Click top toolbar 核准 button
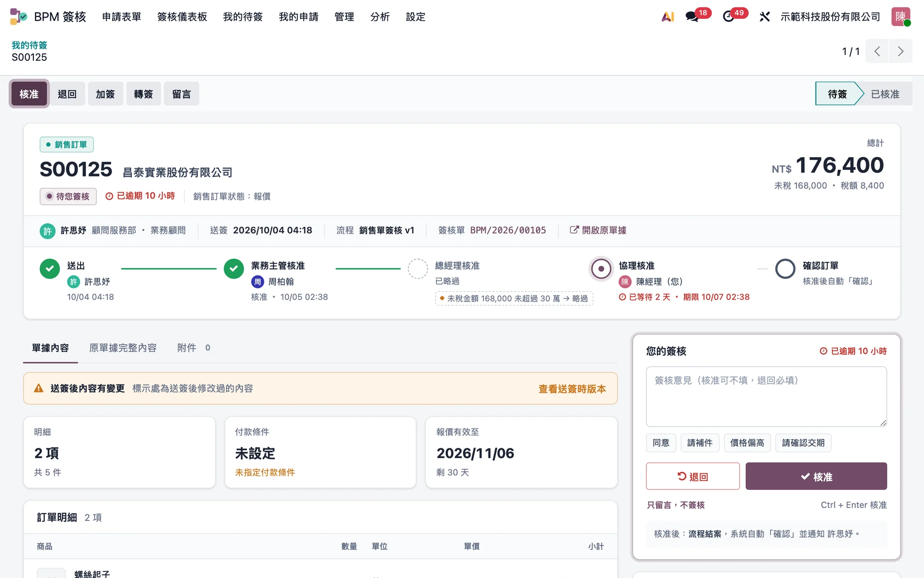 click(x=29, y=94)
